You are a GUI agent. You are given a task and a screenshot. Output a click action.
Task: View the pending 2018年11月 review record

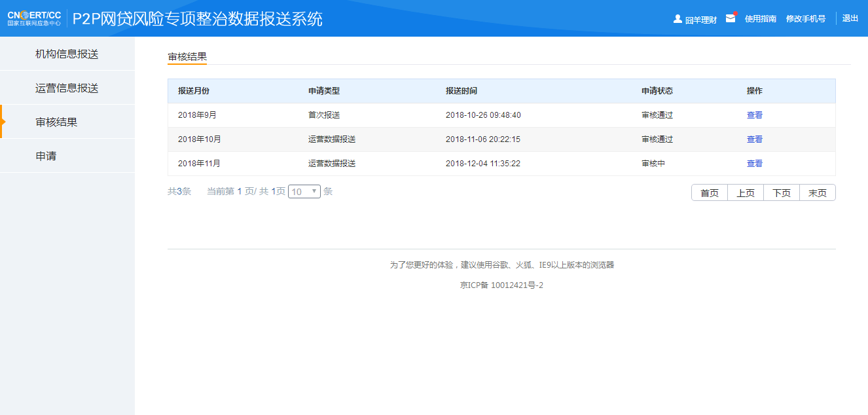click(755, 163)
